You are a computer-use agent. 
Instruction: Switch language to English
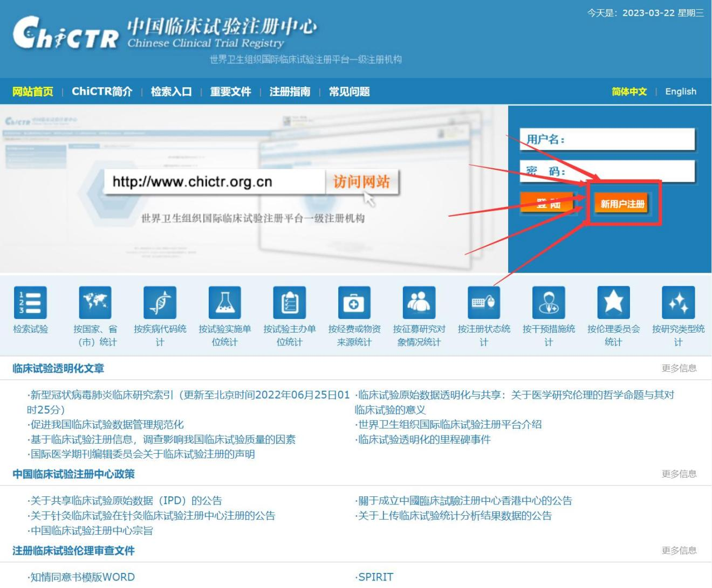[680, 92]
